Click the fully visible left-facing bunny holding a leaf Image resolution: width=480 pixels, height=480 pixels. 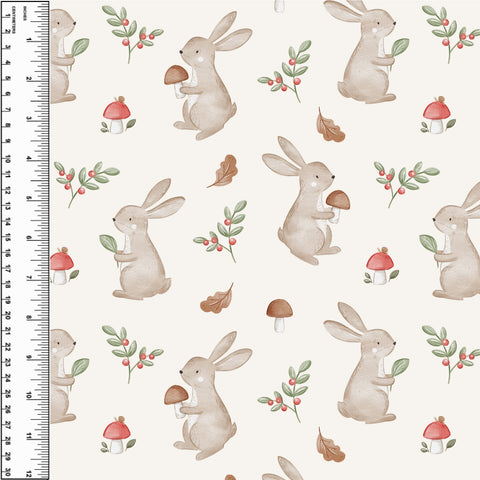point(142,239)
